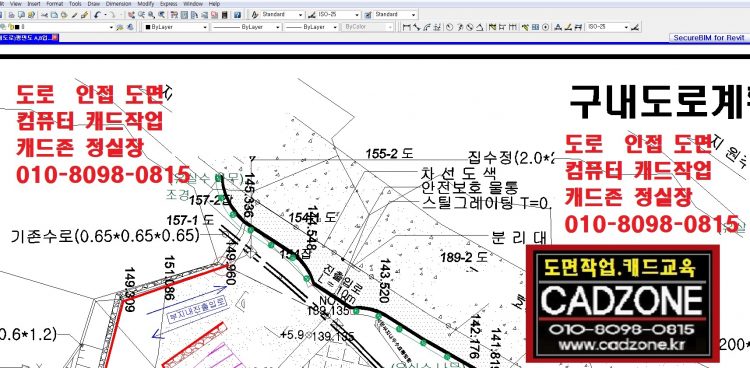Select the Angular Dimension tool
Image resolution: width=750 pixels, height=368 pixels.
click(x=480, y=27)
